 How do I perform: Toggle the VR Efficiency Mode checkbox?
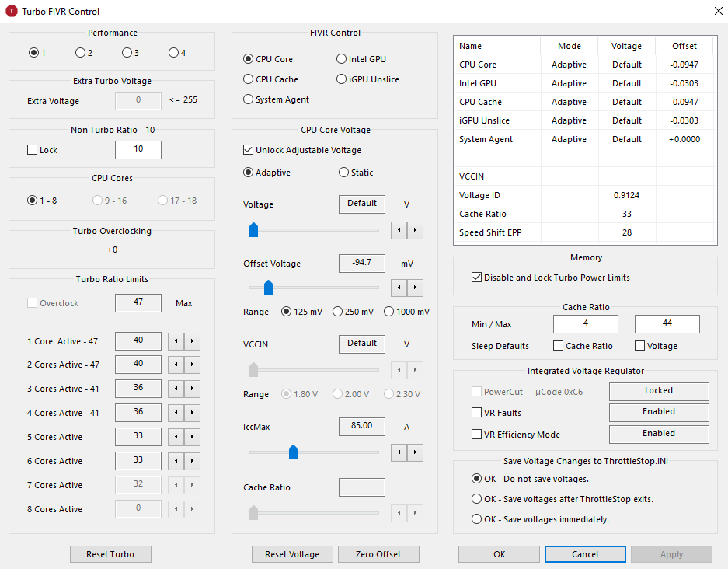pyautogui.click(x=476, y=435)
